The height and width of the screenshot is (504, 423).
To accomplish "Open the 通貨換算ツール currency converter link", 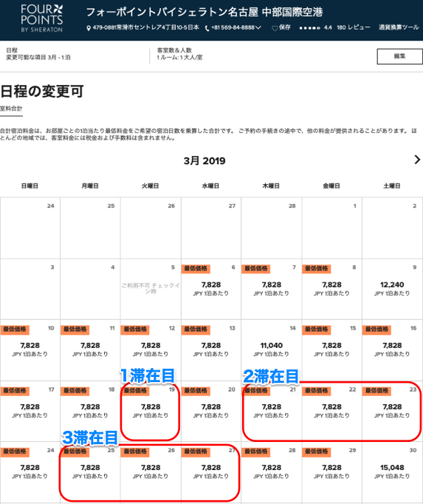I will point(398,27).
